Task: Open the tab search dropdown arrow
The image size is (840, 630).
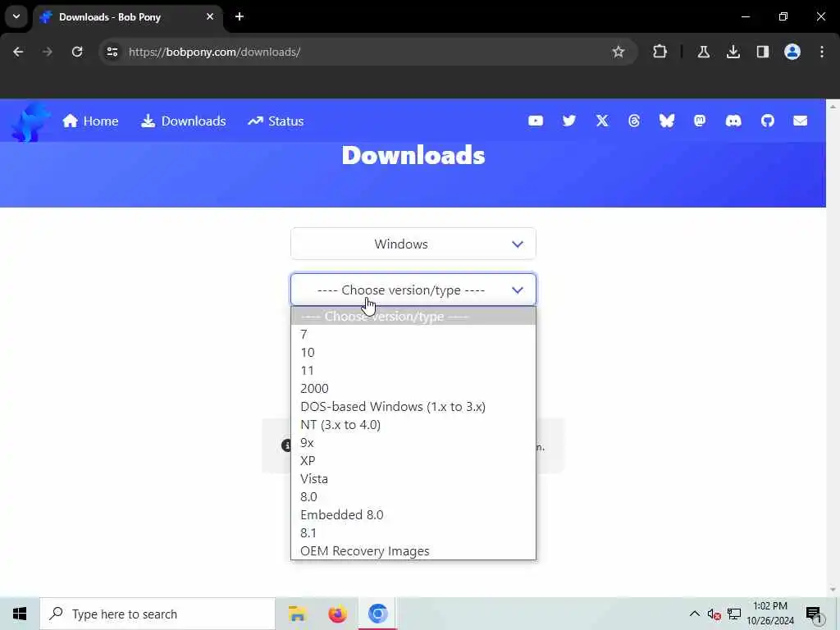Action: pos(16,16)
